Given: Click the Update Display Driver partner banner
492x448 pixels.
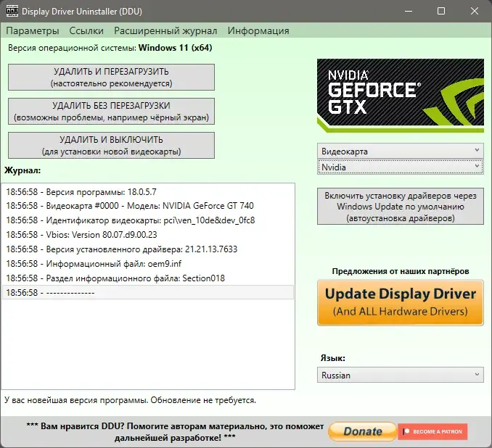Looking at the screenshot, I should coord(401,302).
